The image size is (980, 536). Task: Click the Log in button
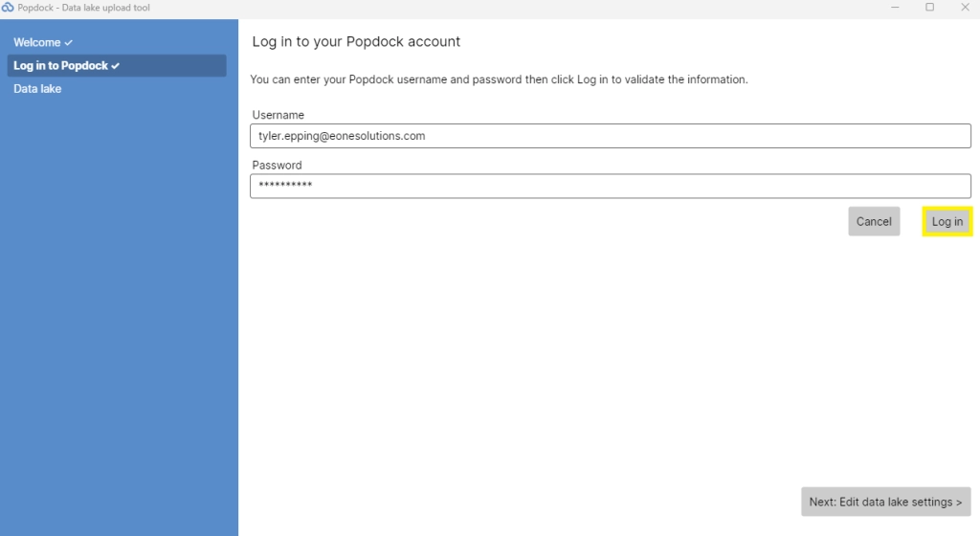point(947,221)
